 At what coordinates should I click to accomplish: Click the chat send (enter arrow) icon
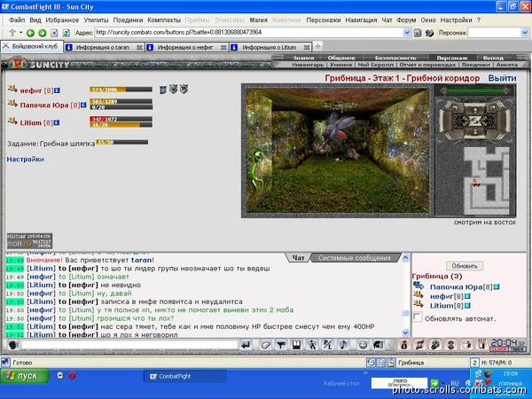(246, 345)
